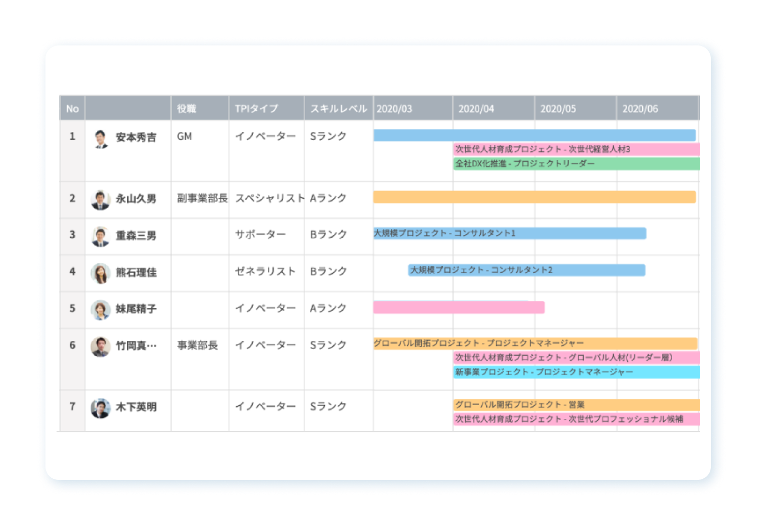
Task: Click 熊石理佳's profile avatar
Action: pos(100,273)
